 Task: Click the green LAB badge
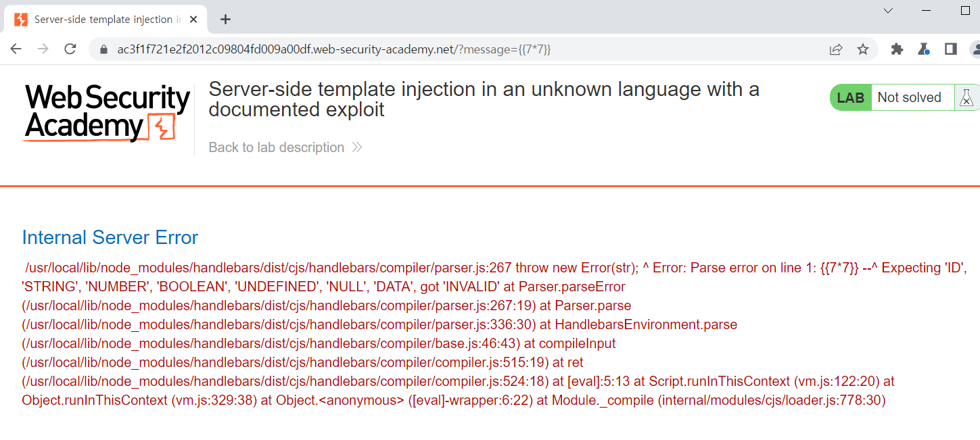pos(851,98)
